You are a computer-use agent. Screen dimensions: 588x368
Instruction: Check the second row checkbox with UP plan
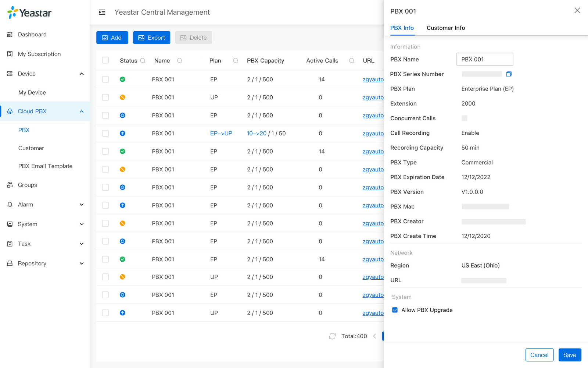pyautogui.click(x=105, y=97)
